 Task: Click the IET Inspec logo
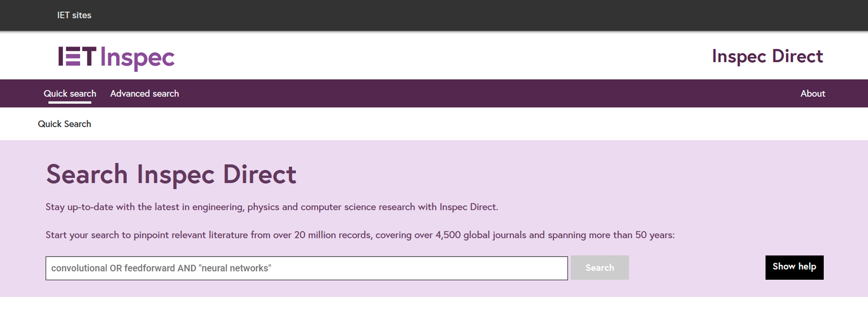116,58
